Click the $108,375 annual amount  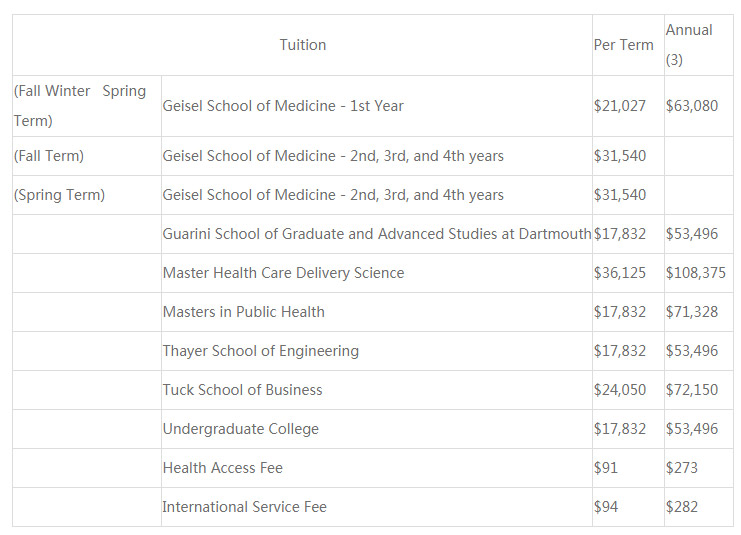pos(696,273)
